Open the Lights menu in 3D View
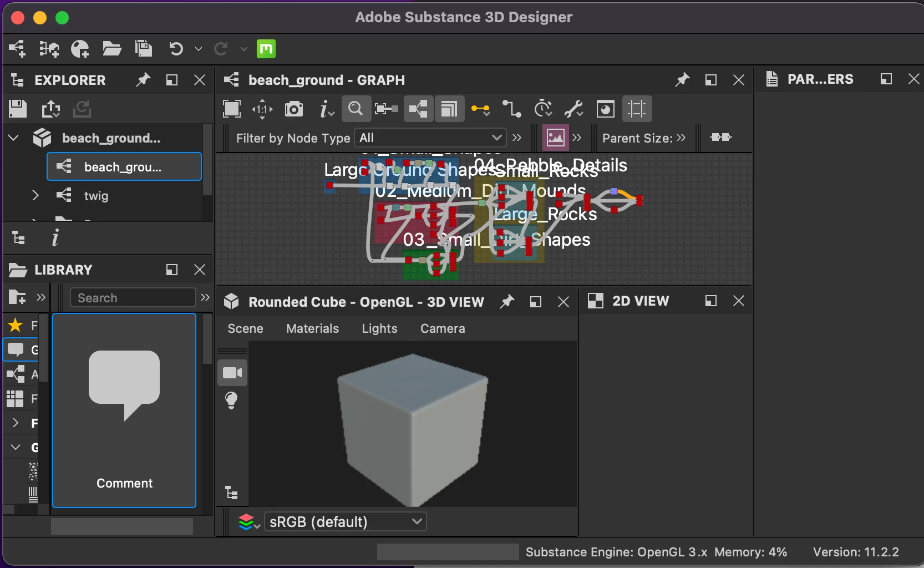 (379, 328)
